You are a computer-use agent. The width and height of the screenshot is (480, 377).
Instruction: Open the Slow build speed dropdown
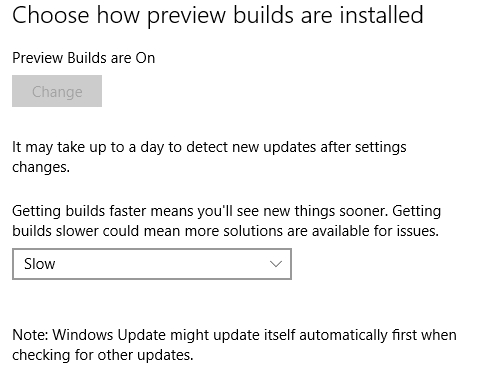pos(152,264)
